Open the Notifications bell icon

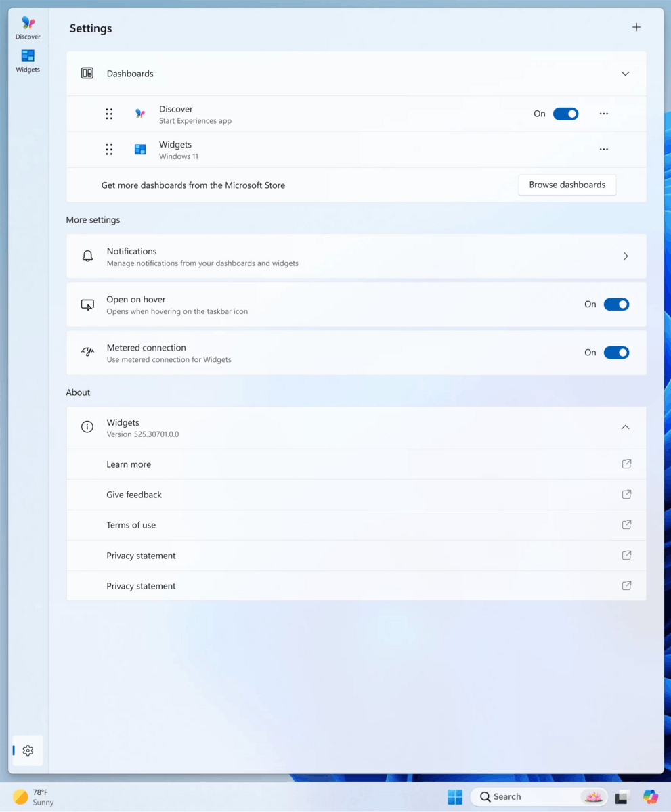point(87,255)
